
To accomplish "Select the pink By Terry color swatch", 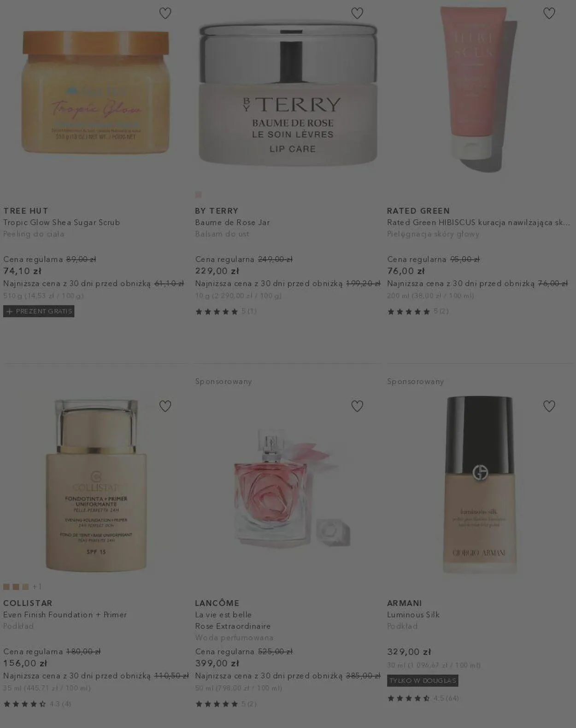I will pyautogui.click(x=198, y=194).
